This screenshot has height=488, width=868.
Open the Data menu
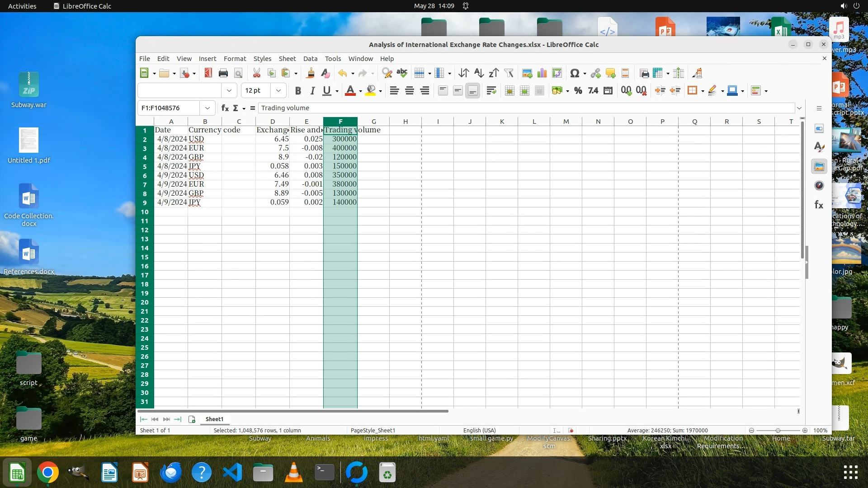(310, 59)
